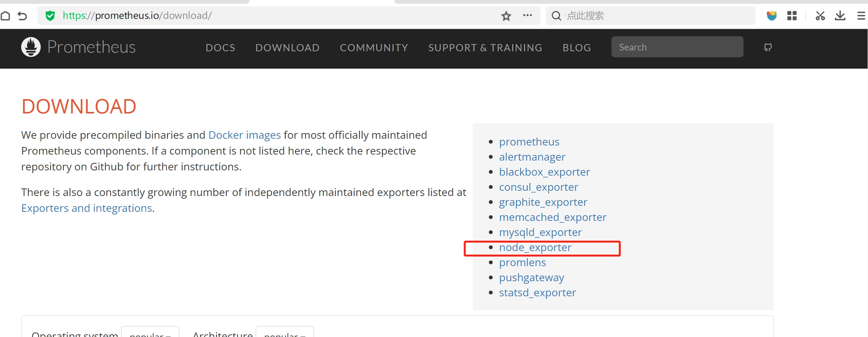Jump to consul_exporter link

pos(538,187)
